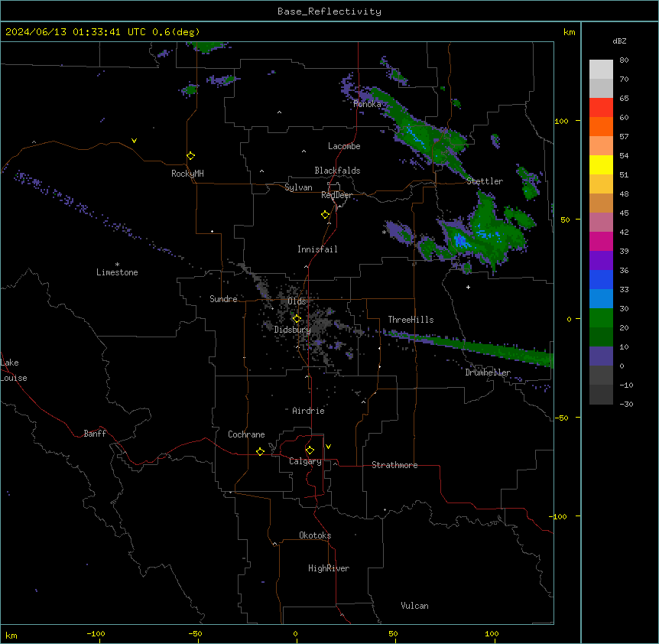
Task: Click the Stettler city label
Action: coord(485,181)
